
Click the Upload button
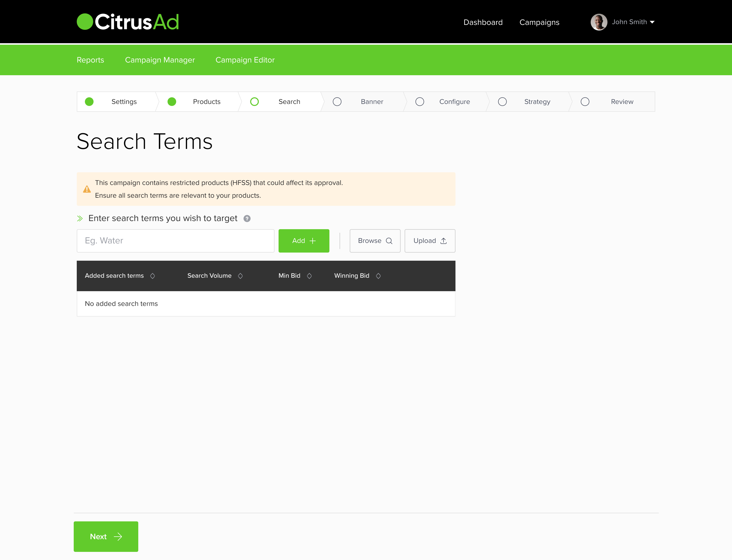point(430,241)
